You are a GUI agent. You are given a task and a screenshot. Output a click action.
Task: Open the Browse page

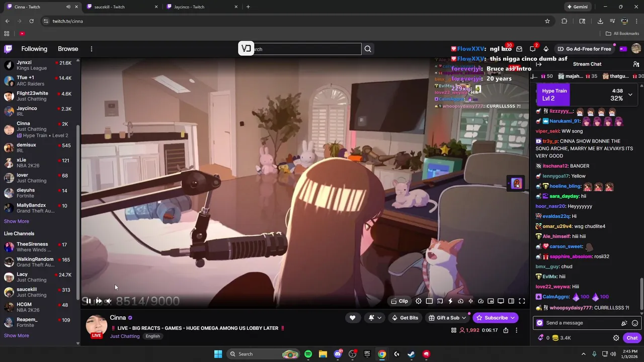pos(68,49)
